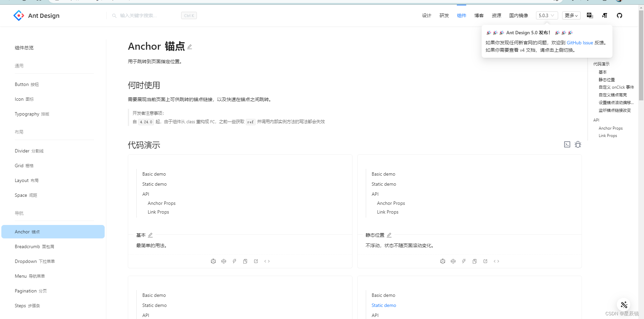
Task: Jump to 静态位置 in right table of contents
Action: (607, 80)
